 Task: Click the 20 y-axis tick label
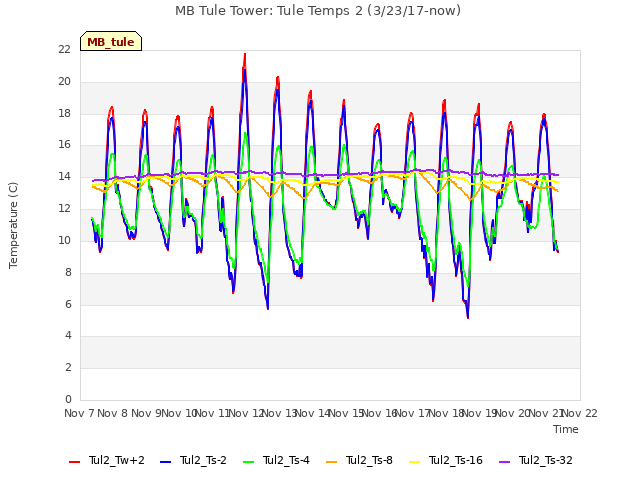(64, 81)
